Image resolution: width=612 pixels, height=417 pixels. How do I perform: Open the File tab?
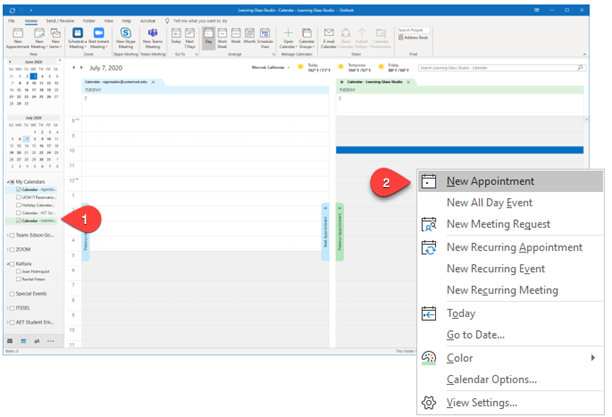click(12, 21)
